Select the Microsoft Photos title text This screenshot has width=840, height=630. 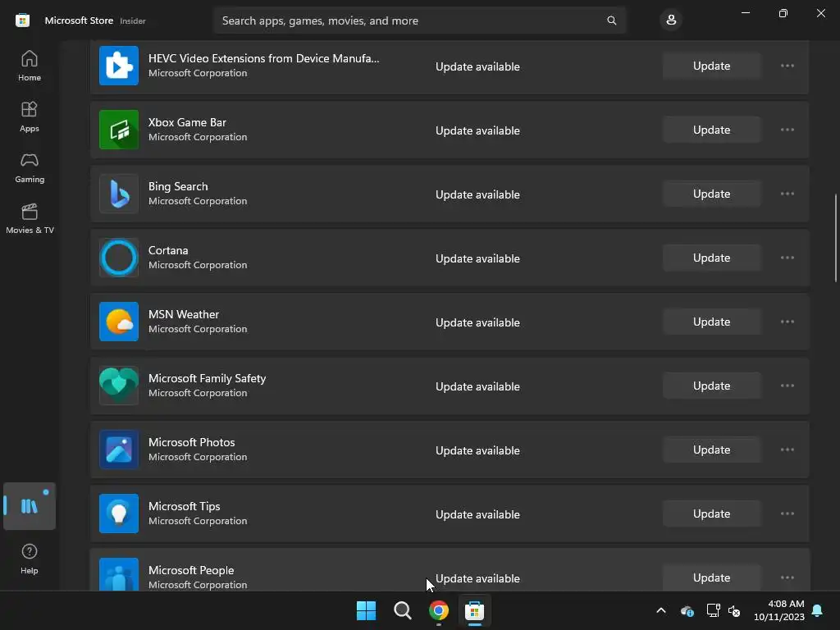[192, 442]
